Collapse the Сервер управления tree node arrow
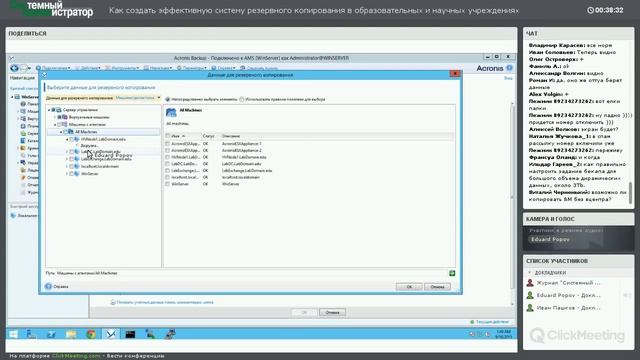 coord(49,110)
